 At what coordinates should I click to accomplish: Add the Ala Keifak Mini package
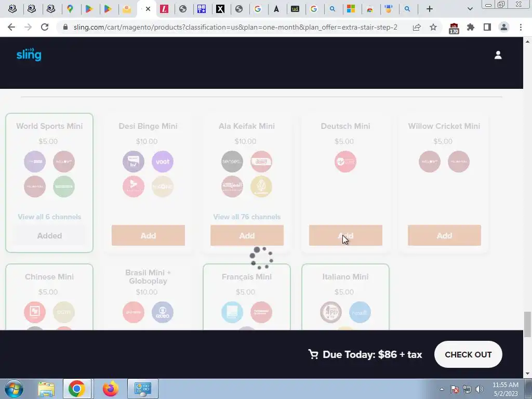tap(247, 235)
